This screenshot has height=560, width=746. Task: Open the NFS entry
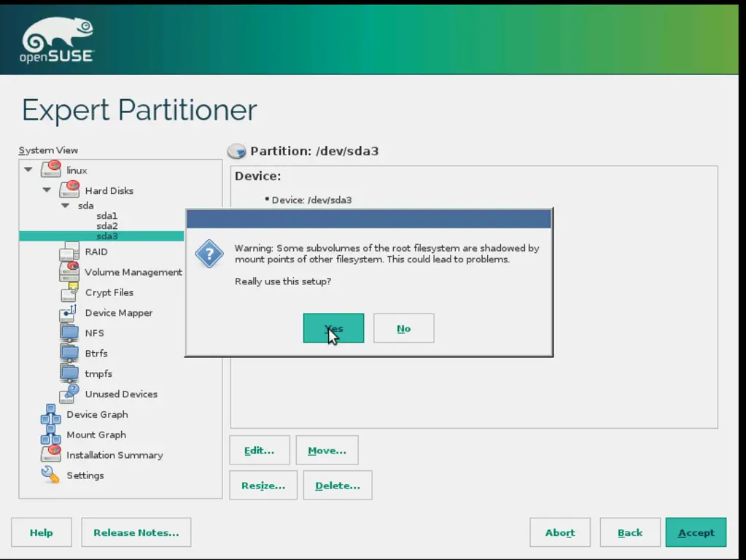click(x=94, y=333)
